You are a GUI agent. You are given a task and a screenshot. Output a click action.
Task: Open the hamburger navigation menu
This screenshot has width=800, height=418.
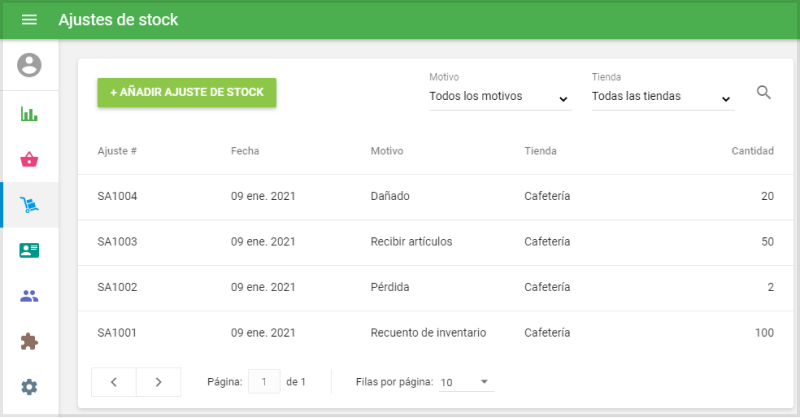click(29, 20)
